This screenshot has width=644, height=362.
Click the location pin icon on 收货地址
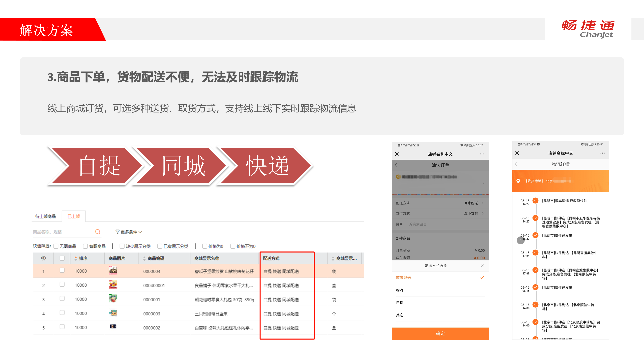tap(518, 181)
